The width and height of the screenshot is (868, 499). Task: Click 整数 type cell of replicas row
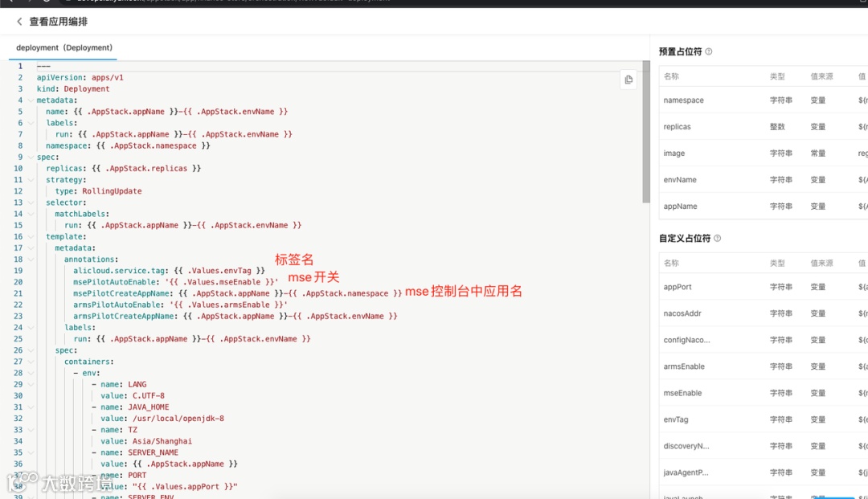777,127
